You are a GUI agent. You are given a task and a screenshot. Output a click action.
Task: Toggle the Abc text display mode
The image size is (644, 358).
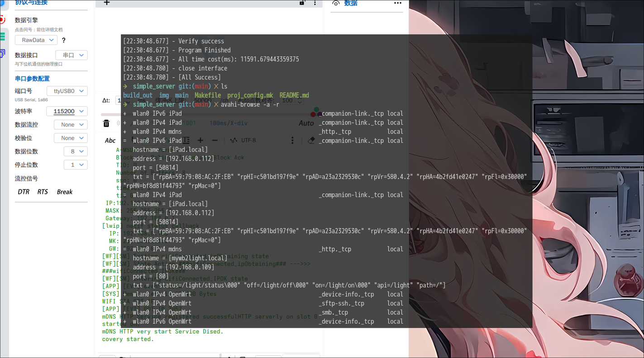tap(110, 141)
